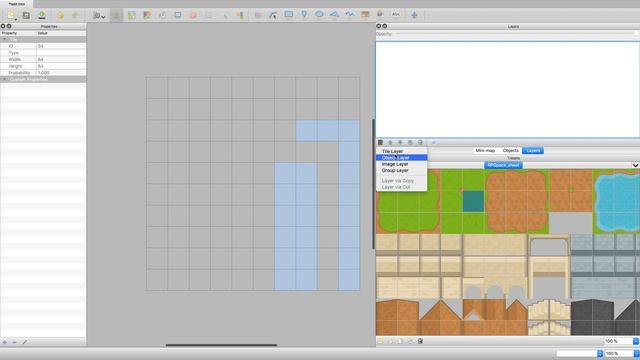This screenshot has width=640, height=360.
Task: Select the Insert Rectangle tool
Action: 289,15
